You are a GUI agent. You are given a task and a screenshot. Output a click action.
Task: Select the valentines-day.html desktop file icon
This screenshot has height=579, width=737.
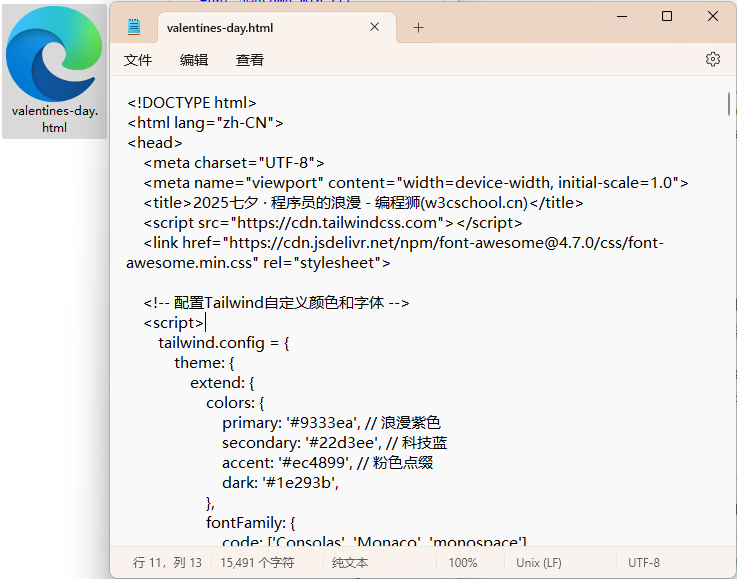tap(55, 71)
